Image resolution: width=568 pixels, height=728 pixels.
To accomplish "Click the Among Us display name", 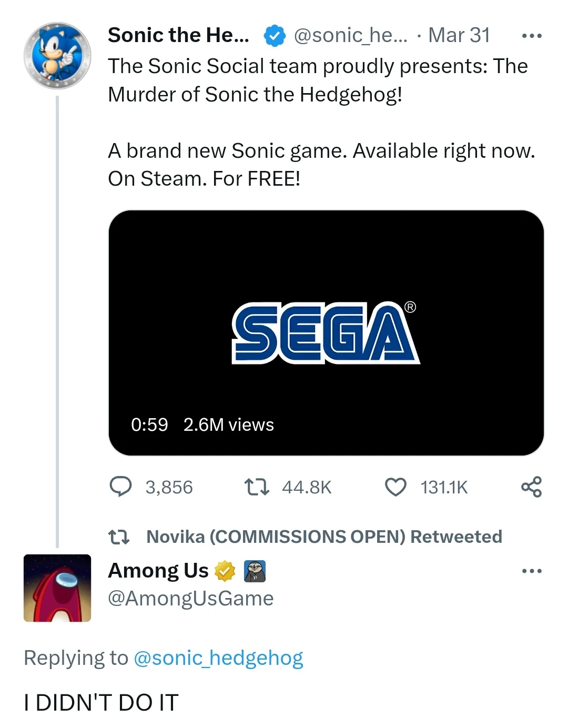I will [158, 571].
